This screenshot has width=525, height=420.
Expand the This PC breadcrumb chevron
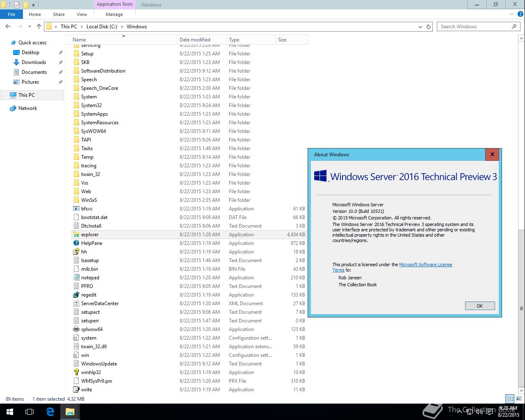tap(81, 27)
